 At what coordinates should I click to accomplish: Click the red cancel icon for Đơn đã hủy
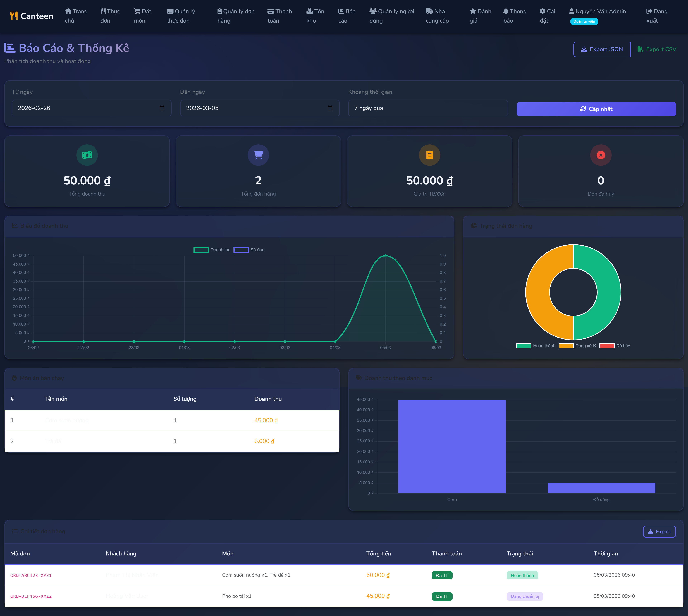pos(601,155)
